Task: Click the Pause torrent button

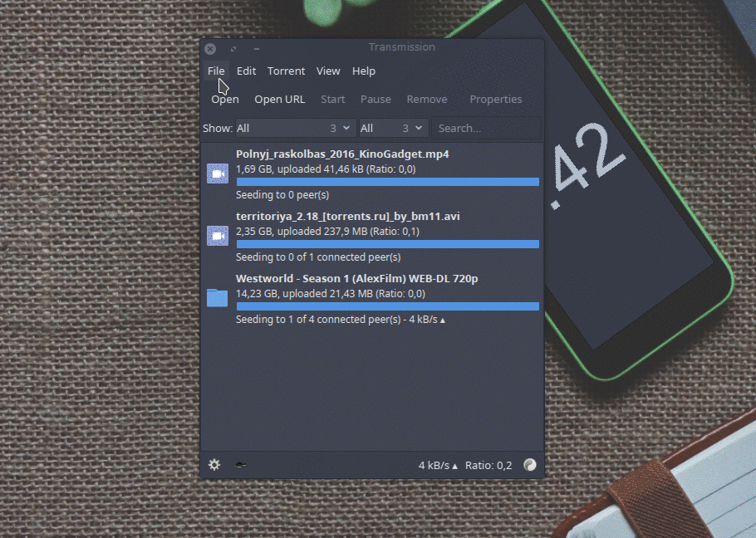Action: tap(376, 100)
